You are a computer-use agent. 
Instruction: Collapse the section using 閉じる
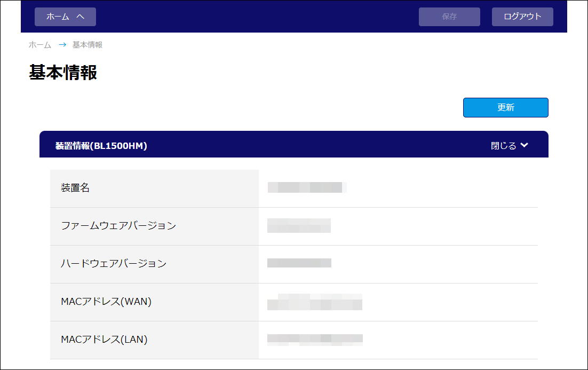click(x=504, y=146)
